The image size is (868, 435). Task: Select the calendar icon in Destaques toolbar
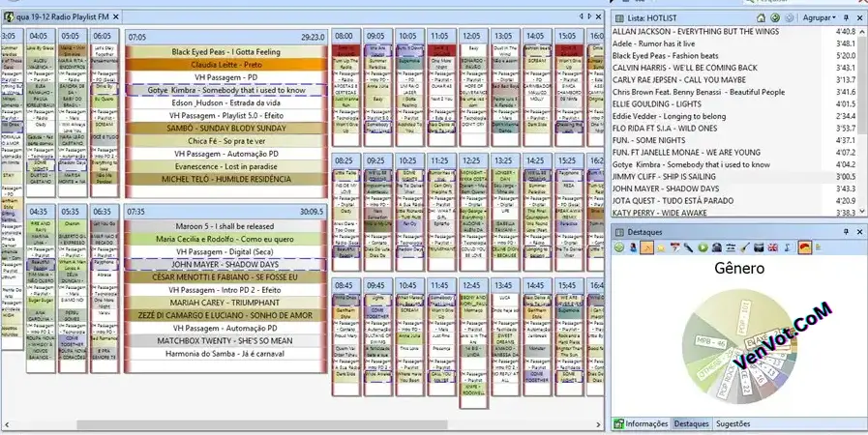tap(674, 247)
